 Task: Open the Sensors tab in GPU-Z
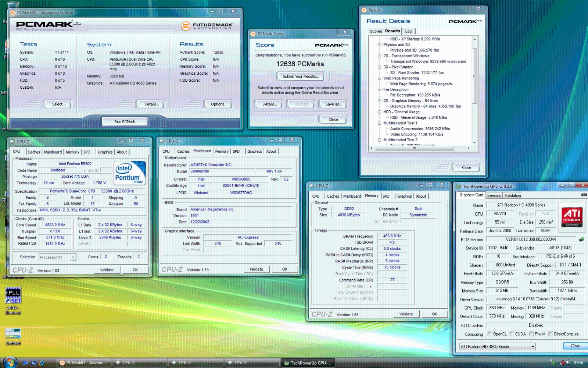click(x=494, y=195)
